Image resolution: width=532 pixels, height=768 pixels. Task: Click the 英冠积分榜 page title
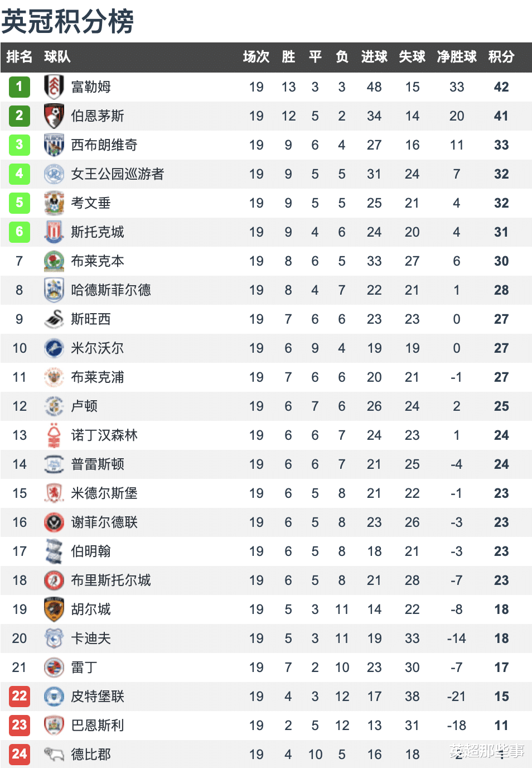click(x=67, y=21)
